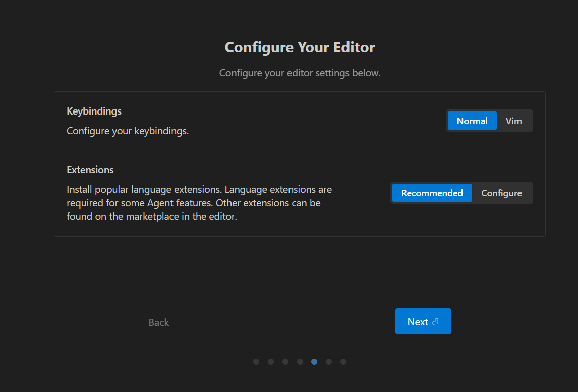This screenshot has height=392, width=578.
Task: Jump to the first pagination dot
Action: pyautogui.click(x=256, y=362)
